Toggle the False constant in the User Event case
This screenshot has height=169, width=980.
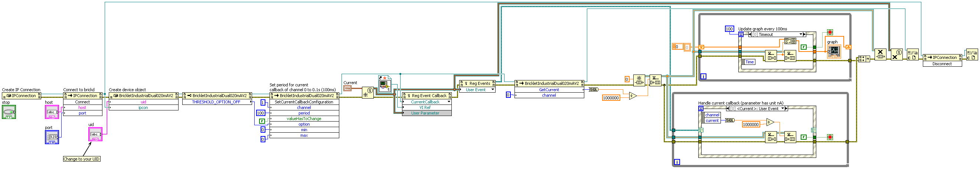point(803,137)
